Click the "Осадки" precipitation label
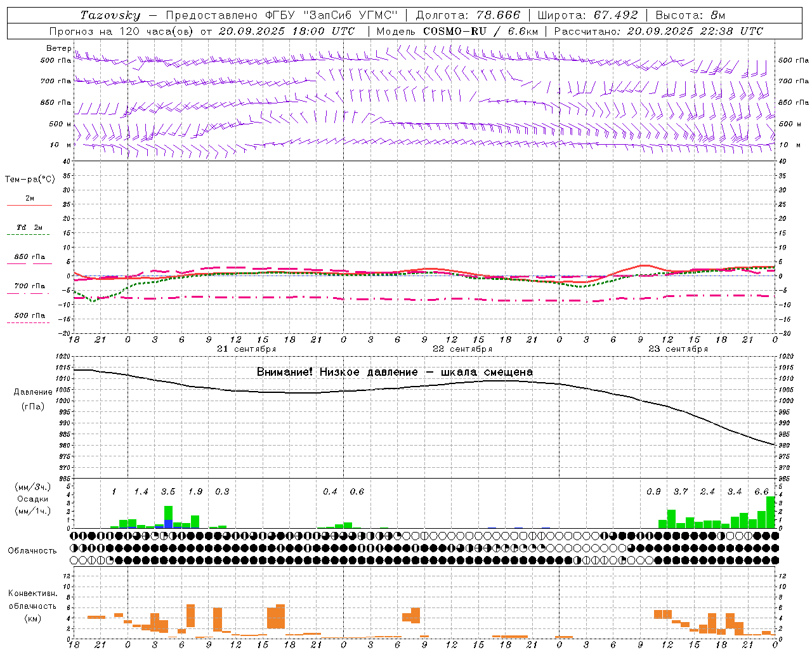 pyautogui.click(x=32, y=499)
